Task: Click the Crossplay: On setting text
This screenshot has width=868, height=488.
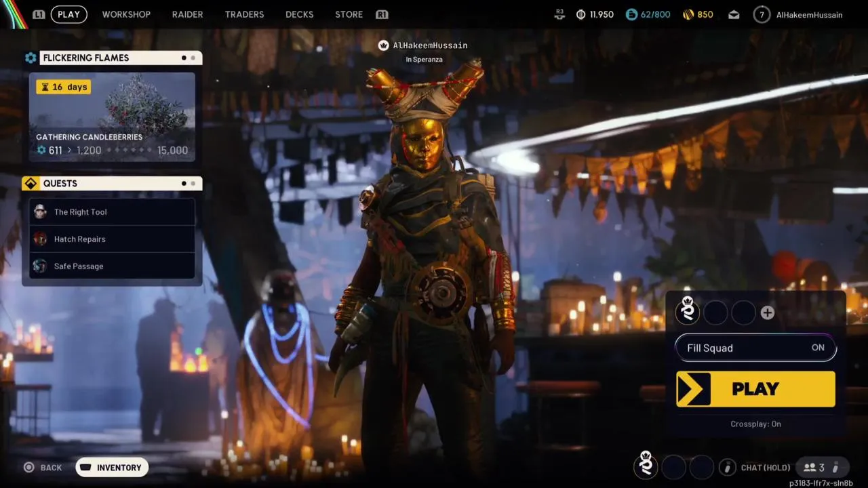Action: (x=755, y=424)
